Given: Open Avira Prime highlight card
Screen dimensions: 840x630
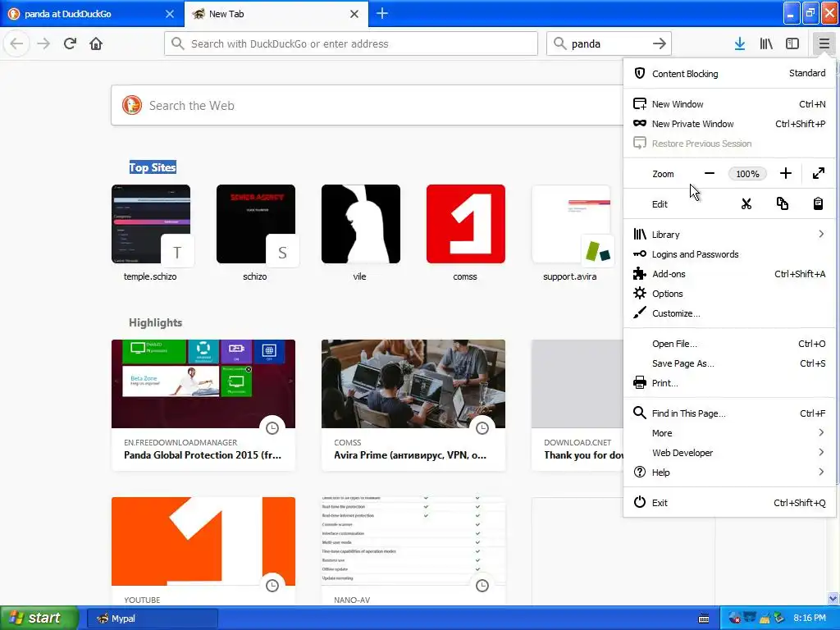Looking at the screenshot, I should coord(413,405).
